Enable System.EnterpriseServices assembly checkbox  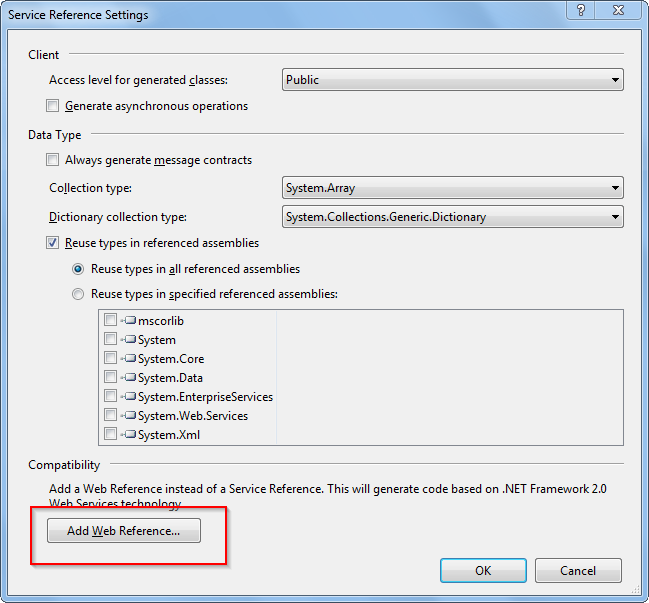[x=111, y=396]
